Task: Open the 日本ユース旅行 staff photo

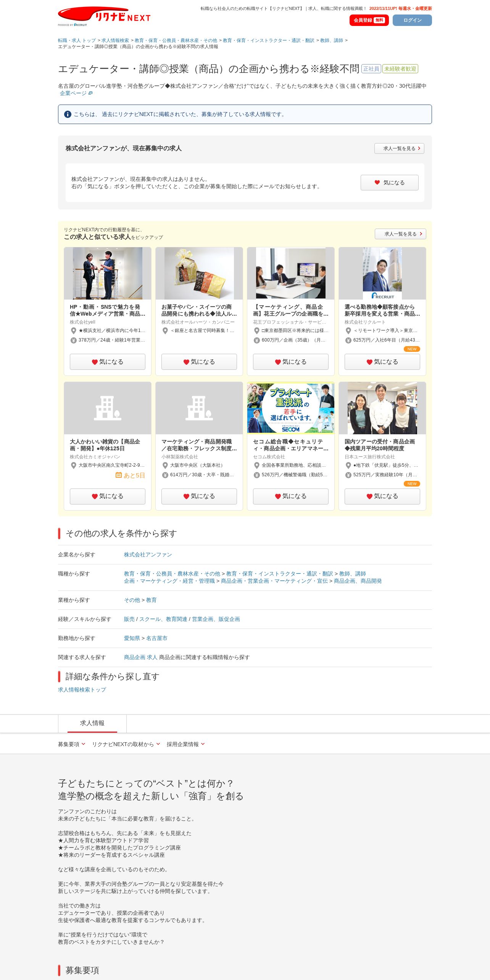Action: coord(382,408)
